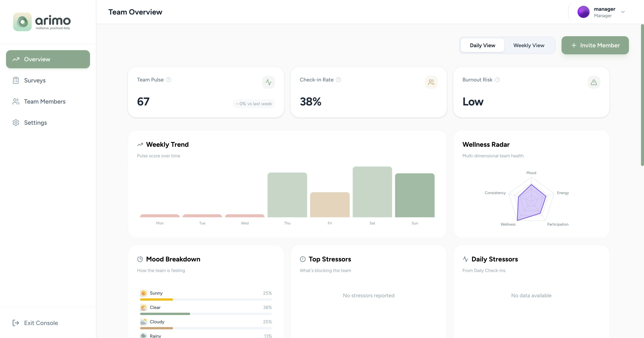Open the Surveys sidebar item
This screenshot has height=338, width=644.
35,80
